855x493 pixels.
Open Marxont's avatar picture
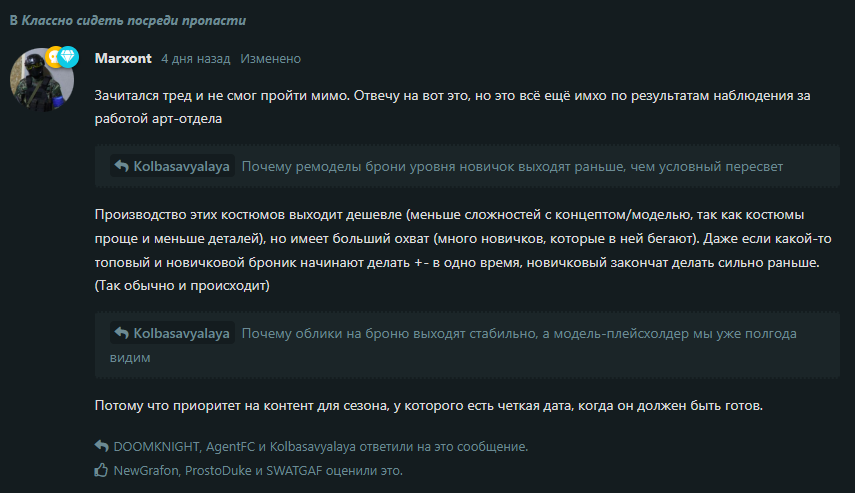(x=42, y=80)
